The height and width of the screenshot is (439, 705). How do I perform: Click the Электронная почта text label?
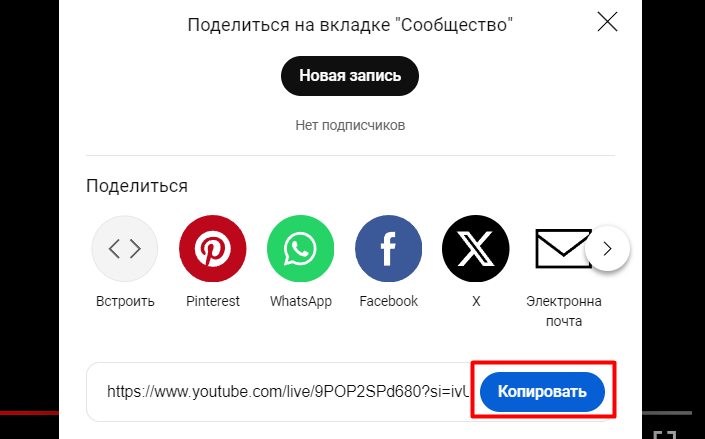(x=564, y=311)
